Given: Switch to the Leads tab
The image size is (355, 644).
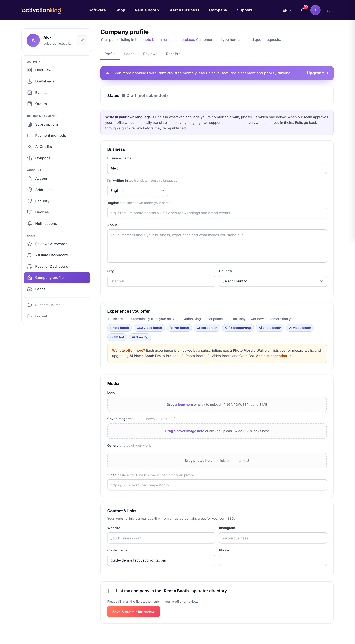Looking at the screenshot, I should click(x=129, y=54).
